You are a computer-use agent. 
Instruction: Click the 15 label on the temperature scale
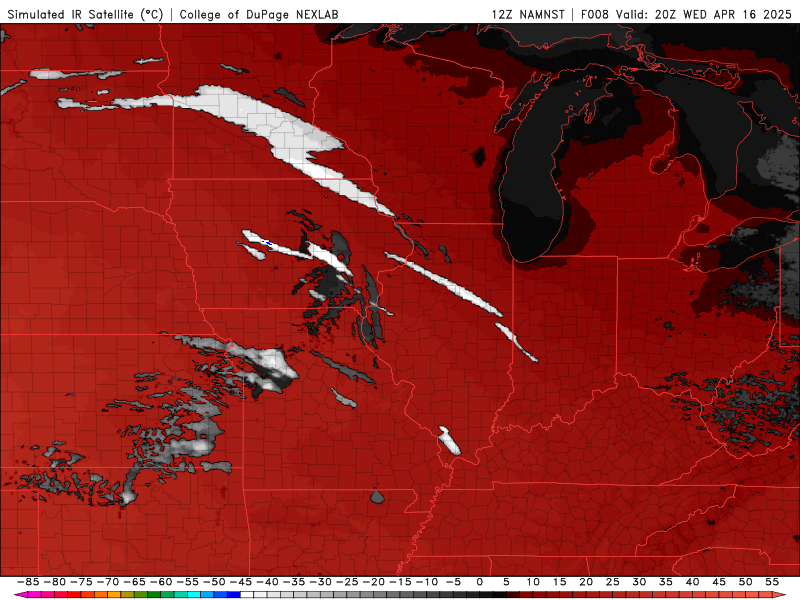559,582
